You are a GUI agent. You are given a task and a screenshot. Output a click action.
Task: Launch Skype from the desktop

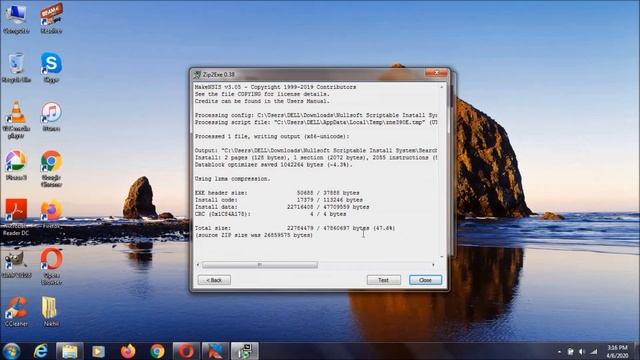(x=51, y=67)
